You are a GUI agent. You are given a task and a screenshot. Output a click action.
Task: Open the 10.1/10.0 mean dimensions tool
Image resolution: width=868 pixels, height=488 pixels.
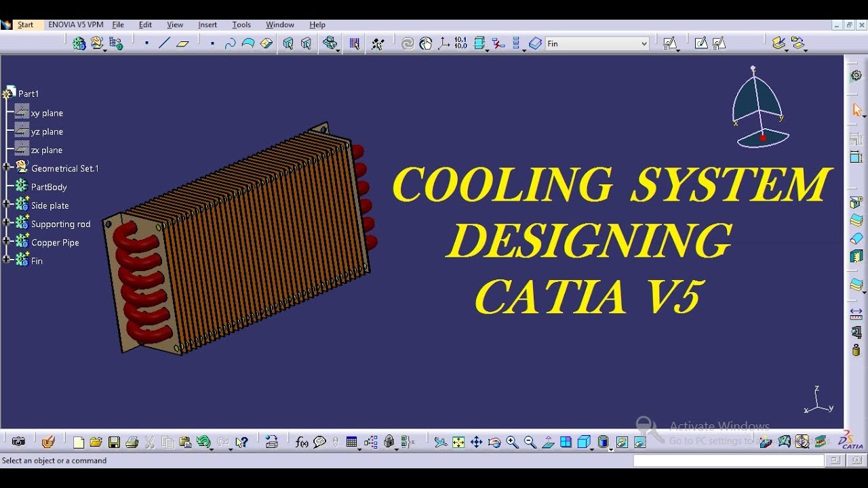461,43
